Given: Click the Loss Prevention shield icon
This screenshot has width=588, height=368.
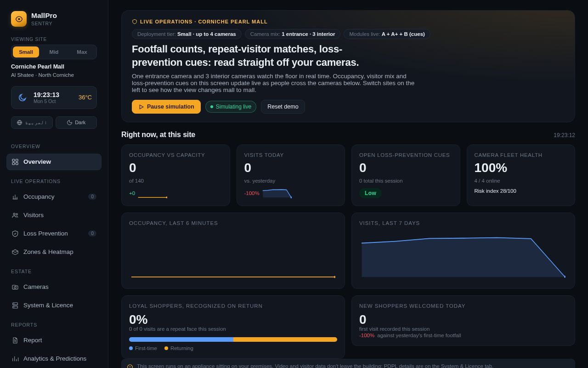Looking at the screenshot, I should click(x=15, y=234).
